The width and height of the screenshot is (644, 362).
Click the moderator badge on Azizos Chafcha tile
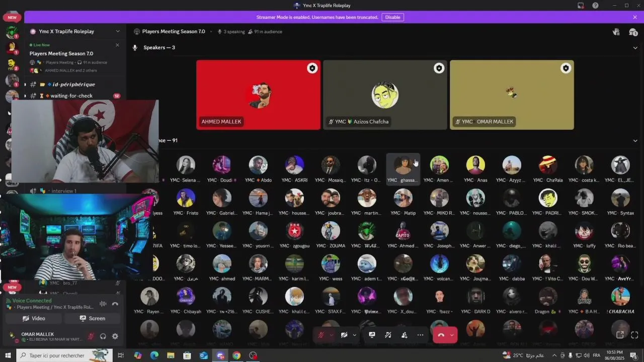click(x=439, y=68)
